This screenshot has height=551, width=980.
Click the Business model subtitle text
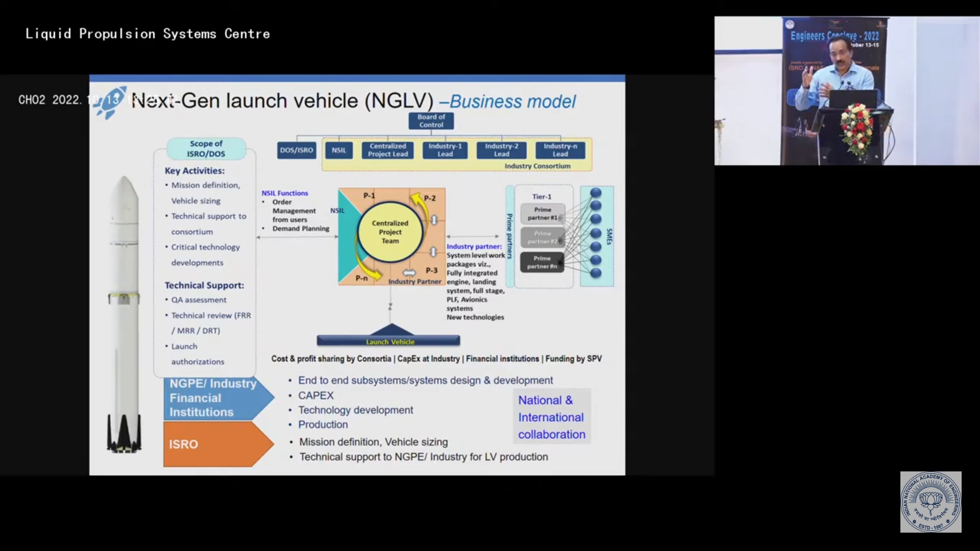(x=512, y=102)
